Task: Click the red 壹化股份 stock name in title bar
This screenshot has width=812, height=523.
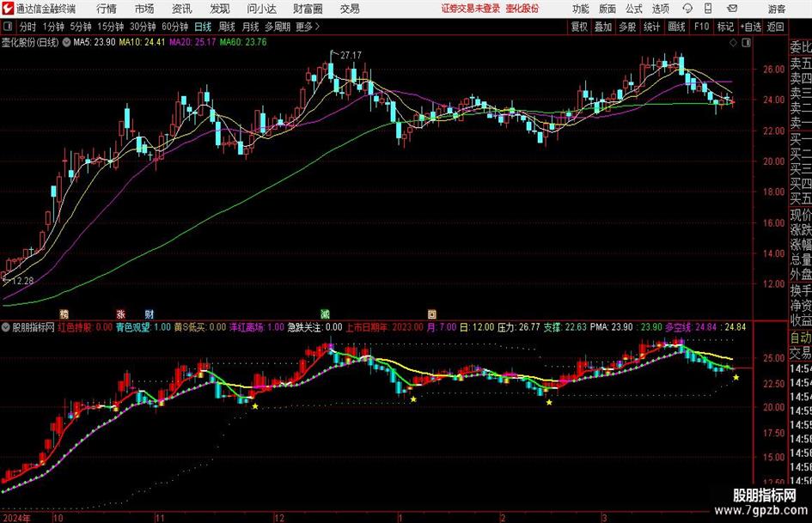Action: pyautogui.click(x=522, y=9)
